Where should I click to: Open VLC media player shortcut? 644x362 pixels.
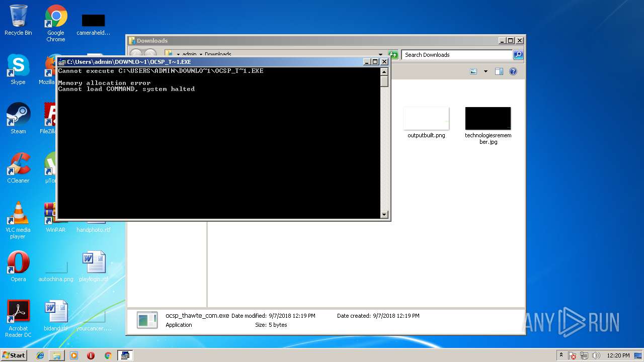(18, 220)
